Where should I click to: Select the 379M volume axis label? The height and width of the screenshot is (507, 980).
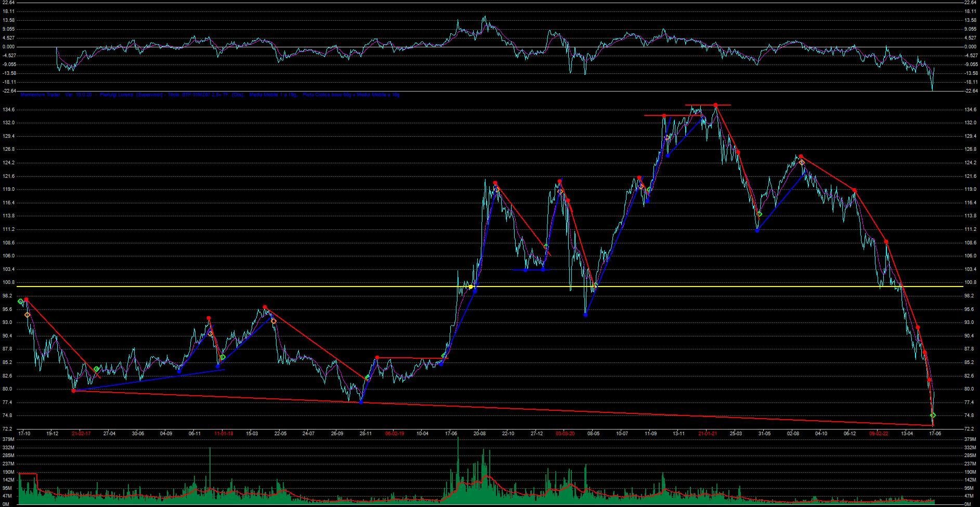969,439
